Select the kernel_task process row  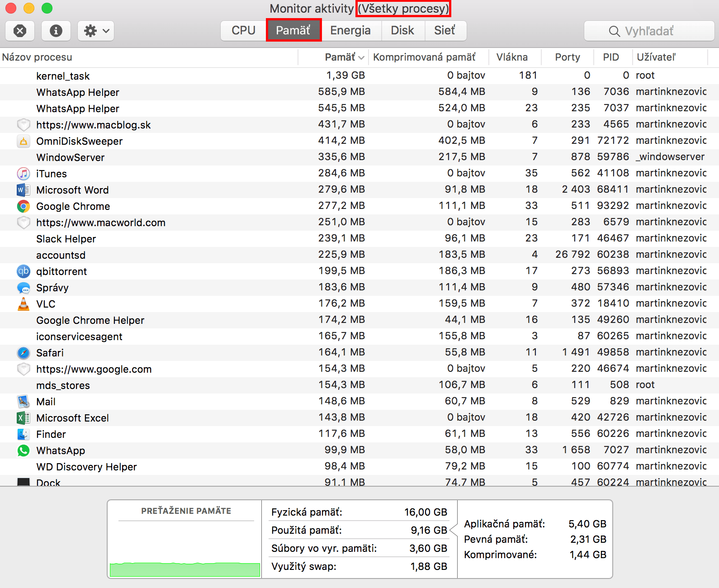click(359, 76)
